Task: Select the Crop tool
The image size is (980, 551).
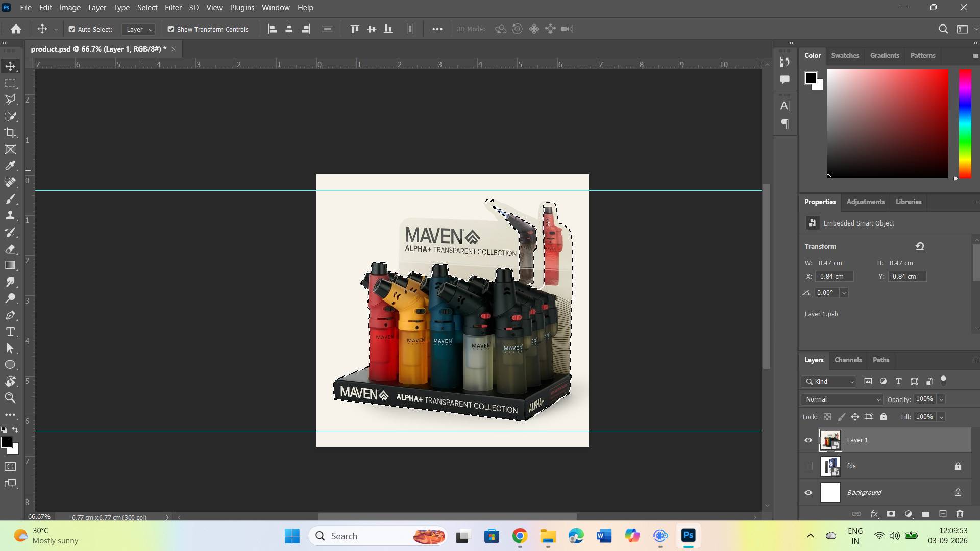Action: click(x=10, y=133)
